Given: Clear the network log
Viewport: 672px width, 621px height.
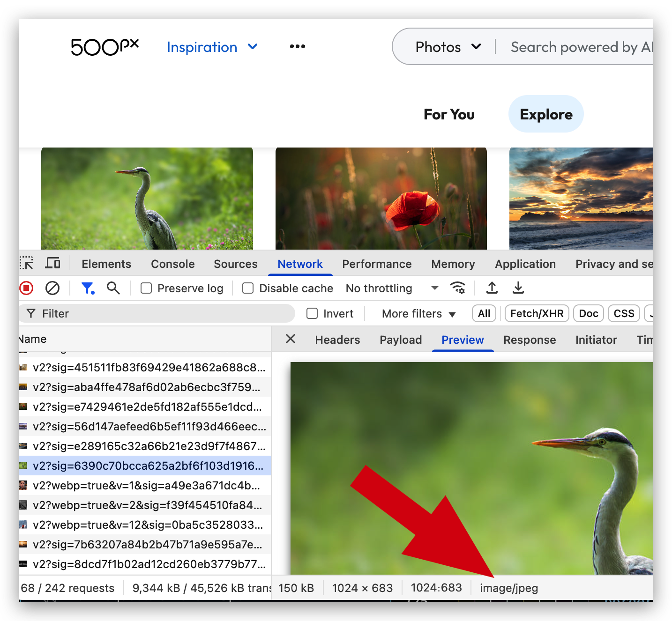Looking at the screenshot, I should 52,288.
